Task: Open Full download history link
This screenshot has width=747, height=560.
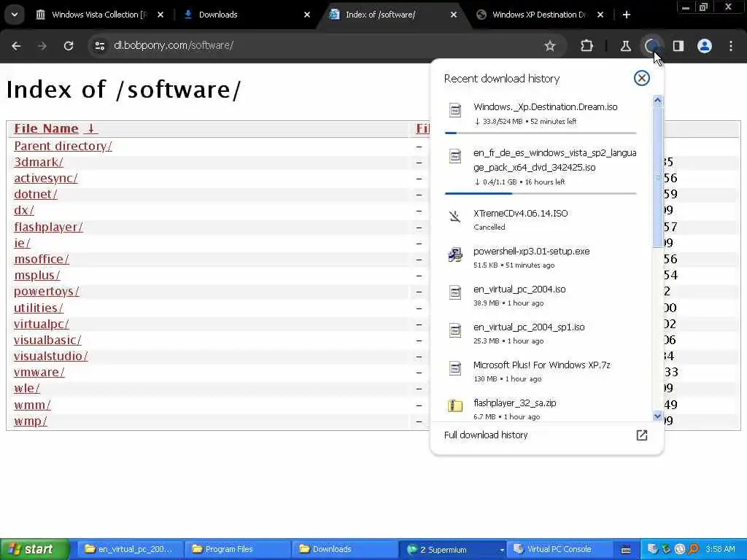Action: coord(486,435)
